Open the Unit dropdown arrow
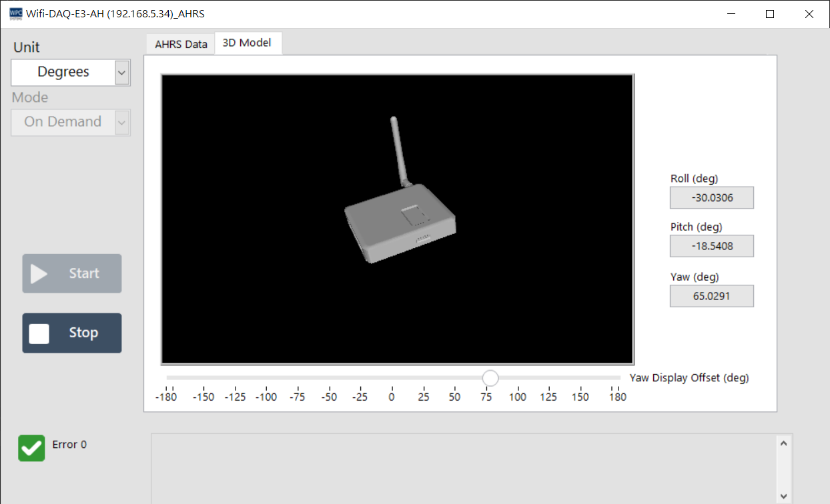 [x=122, y=72]
